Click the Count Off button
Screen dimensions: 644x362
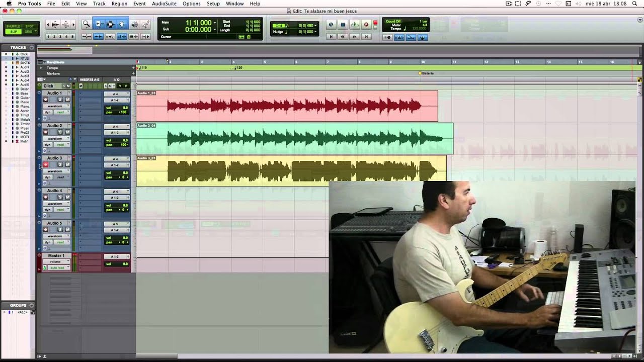[393, 22]
